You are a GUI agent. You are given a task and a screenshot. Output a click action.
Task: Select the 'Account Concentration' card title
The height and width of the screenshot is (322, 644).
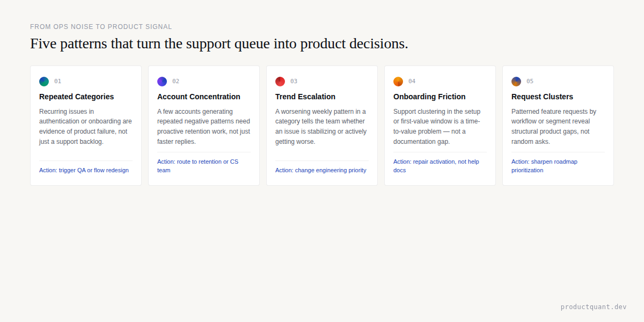coord(199,97)
